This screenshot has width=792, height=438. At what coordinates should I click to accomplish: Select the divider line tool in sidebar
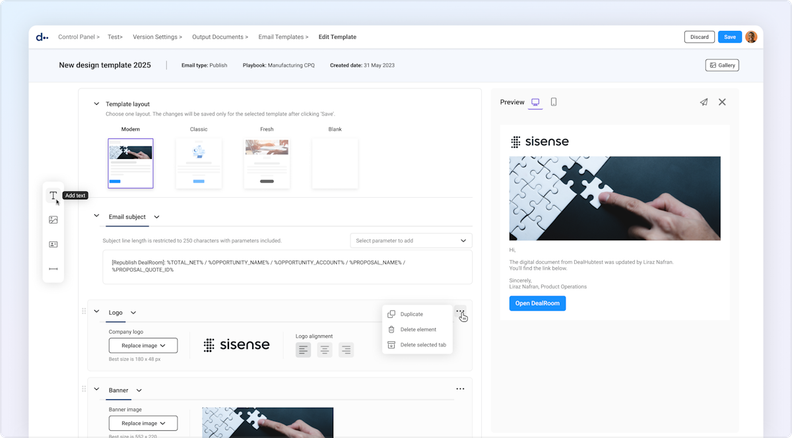tap(53, 269)
